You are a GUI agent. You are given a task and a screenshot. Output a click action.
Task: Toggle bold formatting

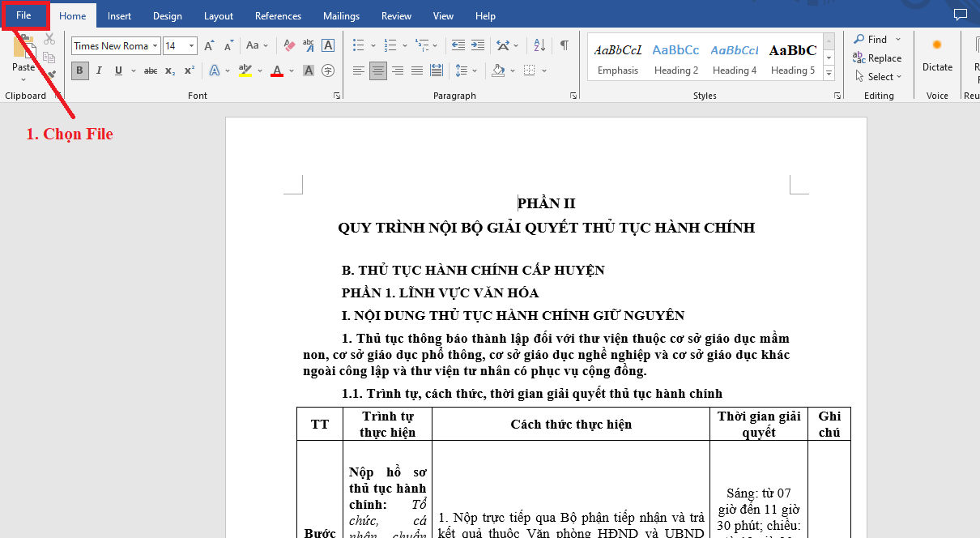pyautogui.click(x=79, y=70)
